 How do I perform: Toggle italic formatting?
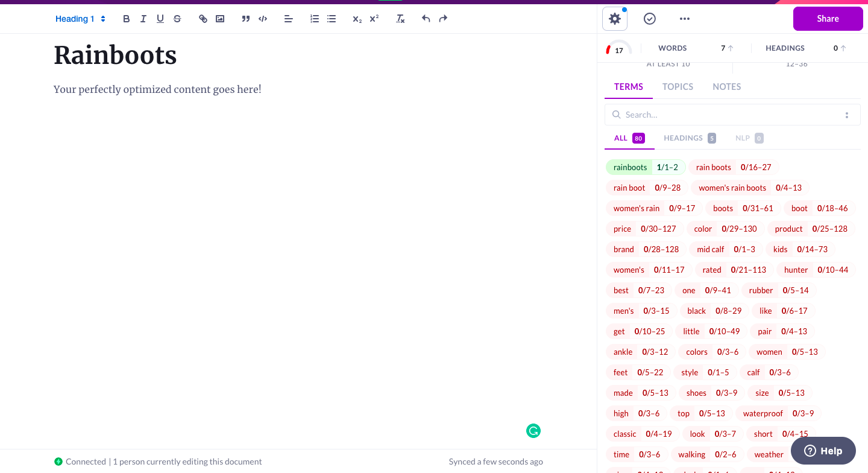[143, 19]
